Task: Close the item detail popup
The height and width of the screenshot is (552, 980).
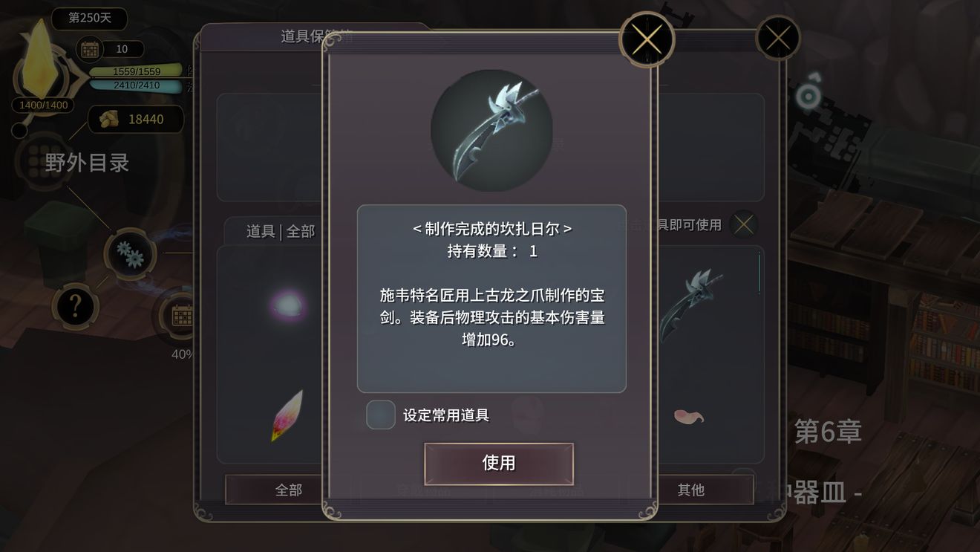Action: (x=647, y=39)
